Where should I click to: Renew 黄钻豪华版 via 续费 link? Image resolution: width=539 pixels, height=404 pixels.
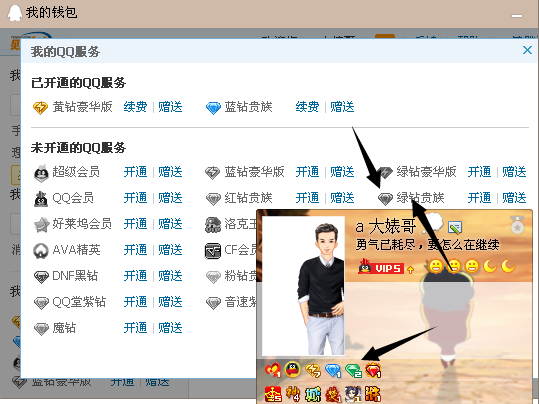coord(135,107)
